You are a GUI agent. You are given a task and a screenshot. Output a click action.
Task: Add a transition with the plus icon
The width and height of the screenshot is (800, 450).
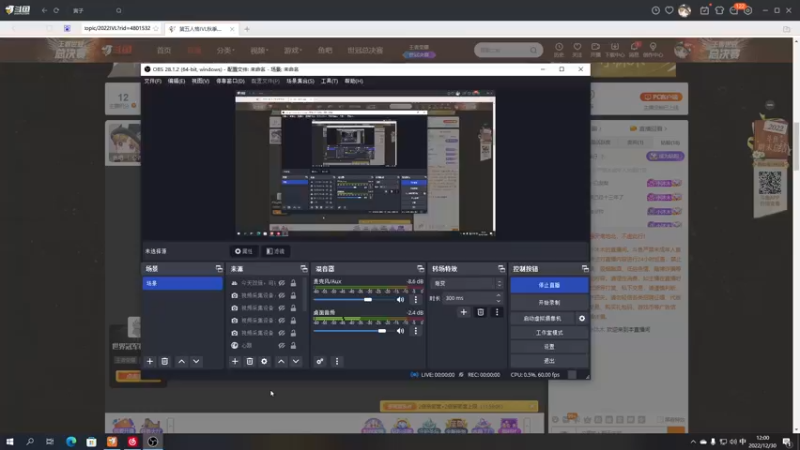(x=463, y=312)
